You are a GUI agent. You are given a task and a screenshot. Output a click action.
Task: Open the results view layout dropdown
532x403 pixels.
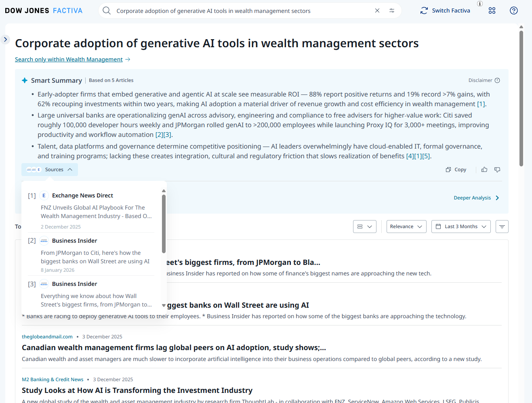click(364, 227)
